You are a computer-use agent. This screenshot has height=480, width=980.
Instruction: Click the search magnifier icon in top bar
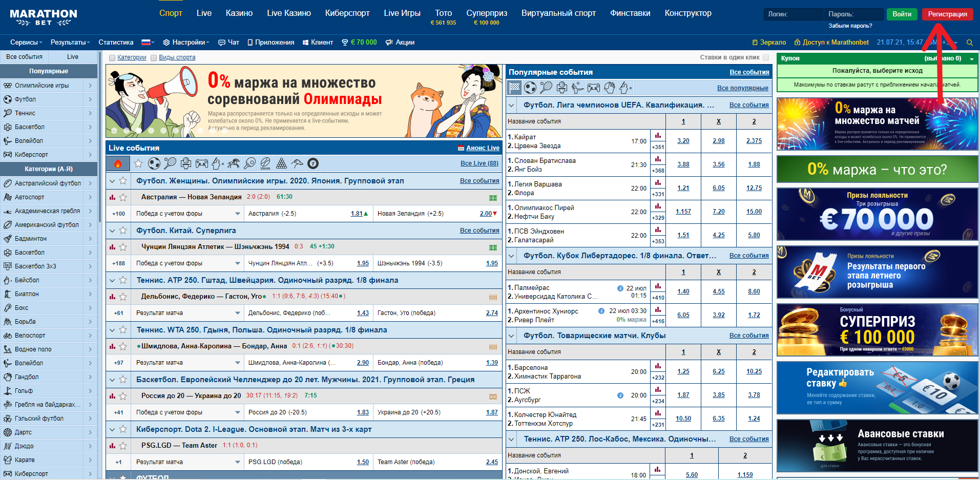click(x=970, y=43)
